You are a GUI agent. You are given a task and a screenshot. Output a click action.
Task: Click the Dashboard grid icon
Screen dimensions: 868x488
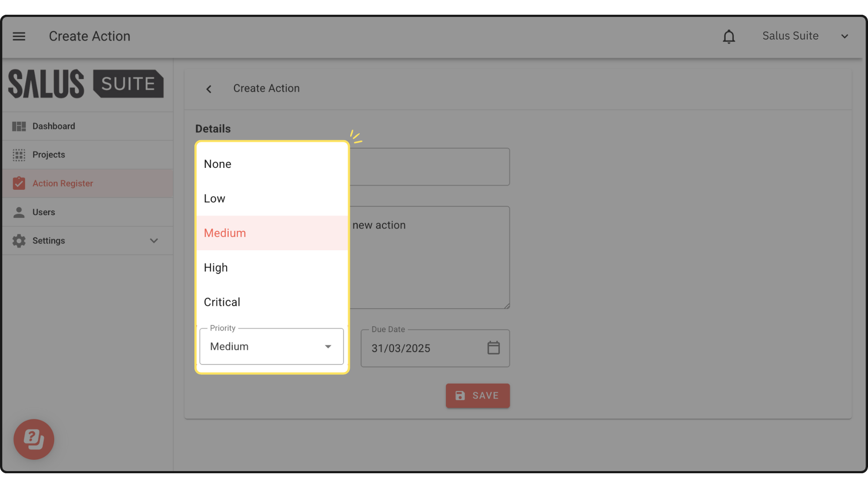(19, 126)
